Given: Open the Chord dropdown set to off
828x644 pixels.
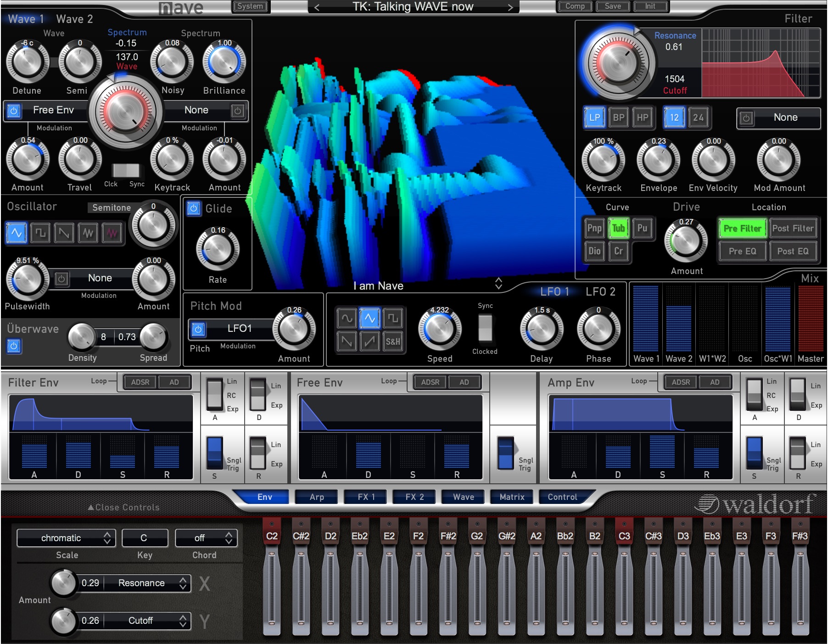Looking at the screenshot, I should (x=206, y=538).
